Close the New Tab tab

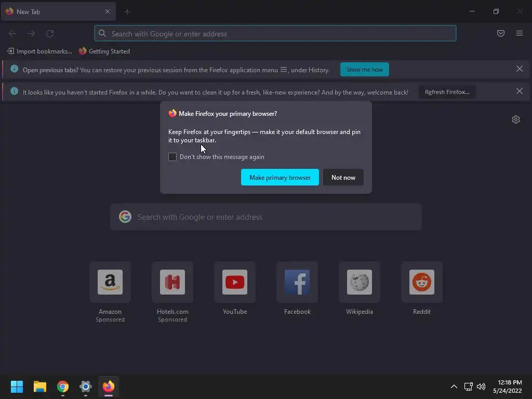107,11
